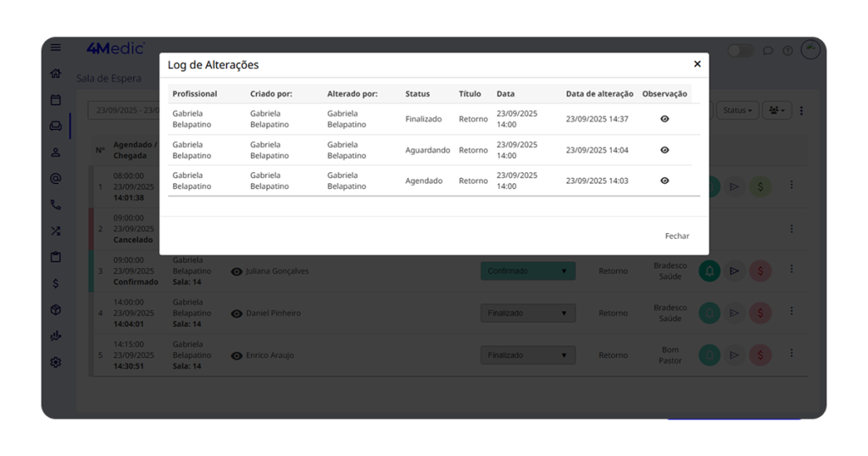Screen dimensions: 868x456
Task: Open the hamburger menu in the sidebar
Action: pyautogui.click(x=56, y=48)
